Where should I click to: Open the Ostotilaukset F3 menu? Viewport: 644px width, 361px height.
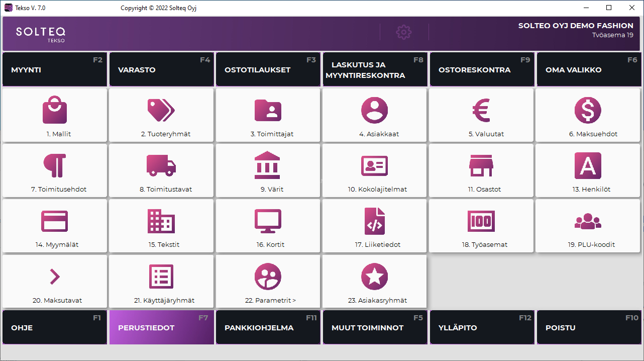pos(268,70)
